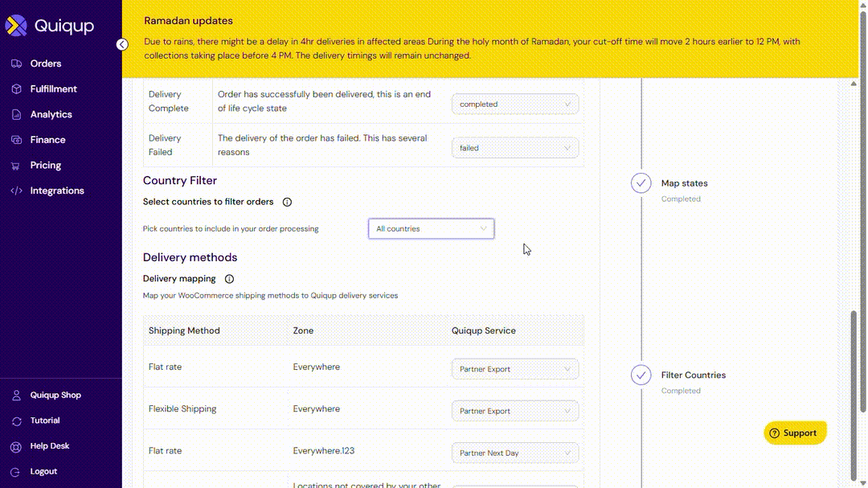Viewport: 868px width, 488px height.
Task: Click the Orders truck icon
Action: (16, 64)
